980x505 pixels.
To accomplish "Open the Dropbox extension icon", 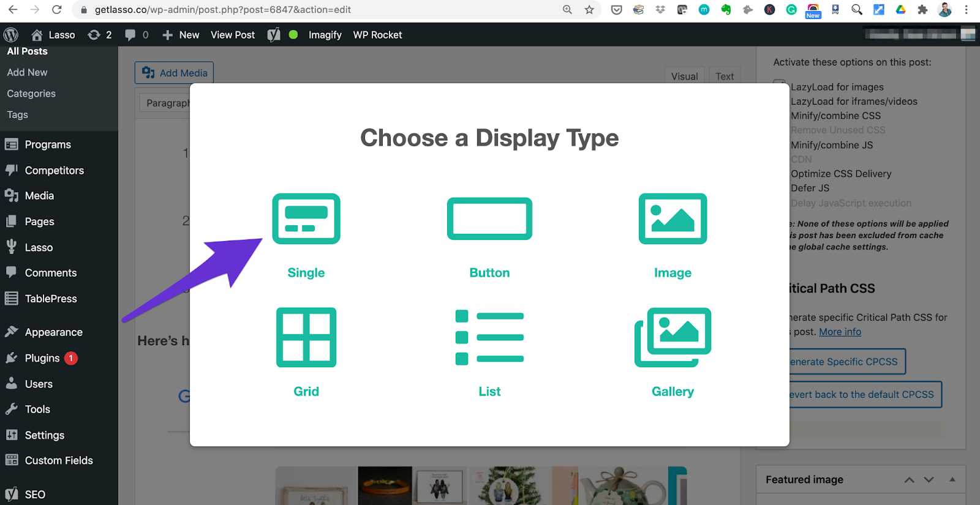I will [x=660, y=10].
